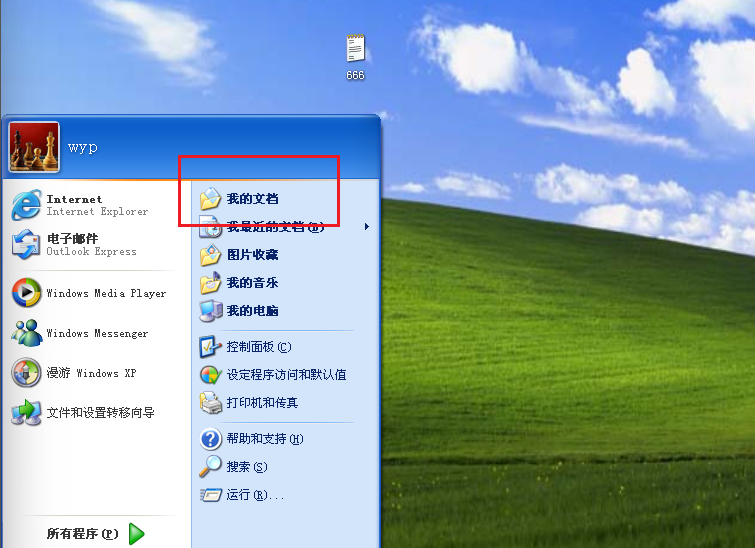This screenshot has height=548, width=755.
Task: Click the Windows Media Player label
Action: point(106,293)
